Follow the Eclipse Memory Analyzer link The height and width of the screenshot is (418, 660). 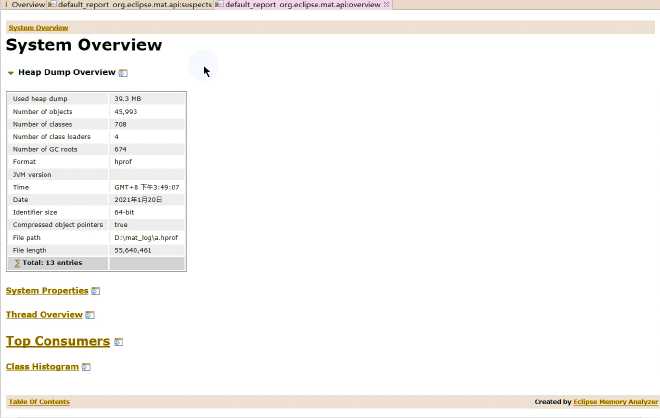coord(616,402)
